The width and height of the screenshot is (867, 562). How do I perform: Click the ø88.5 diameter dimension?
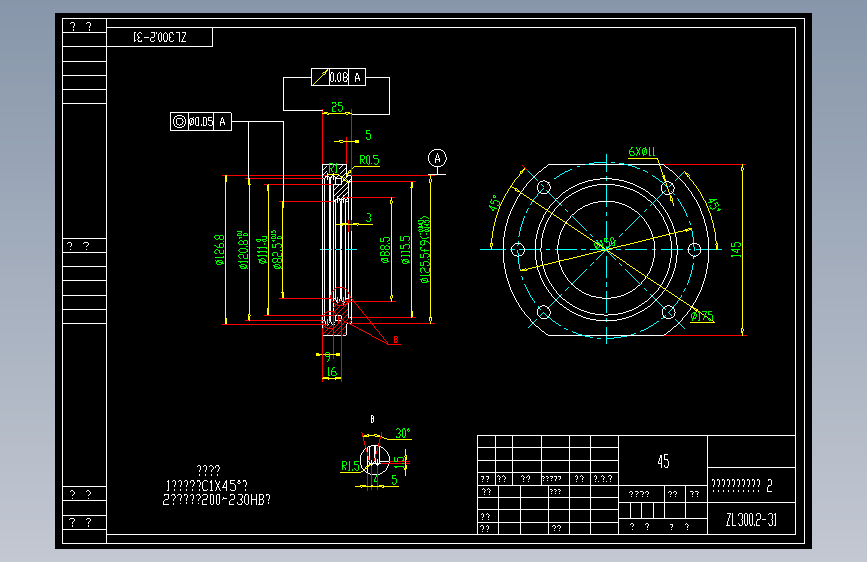[x=385, y=250]
